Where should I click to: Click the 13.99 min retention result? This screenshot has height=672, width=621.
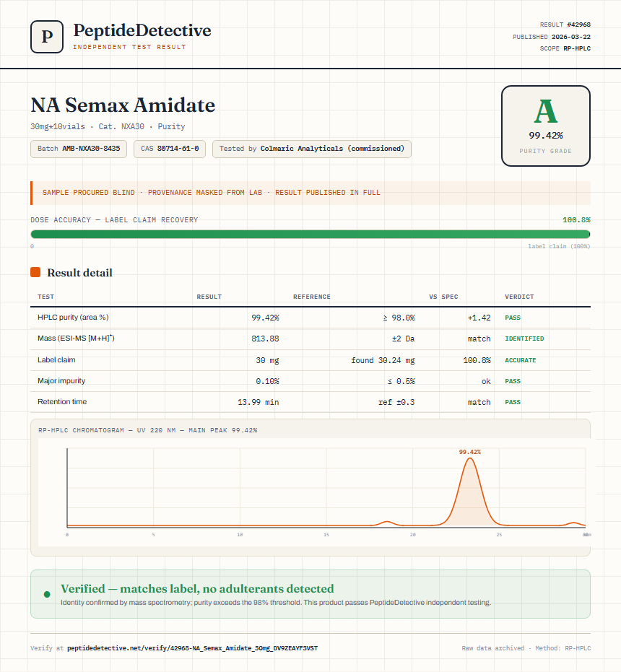coord(259,402)
